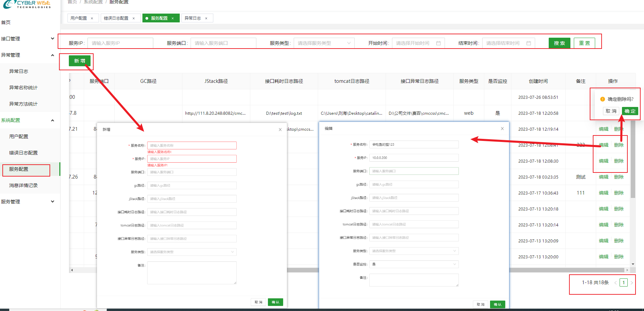The image size is (644, 311).
Task: Collapse the 系统配置 sidebar menu
Action: [53, 120]
